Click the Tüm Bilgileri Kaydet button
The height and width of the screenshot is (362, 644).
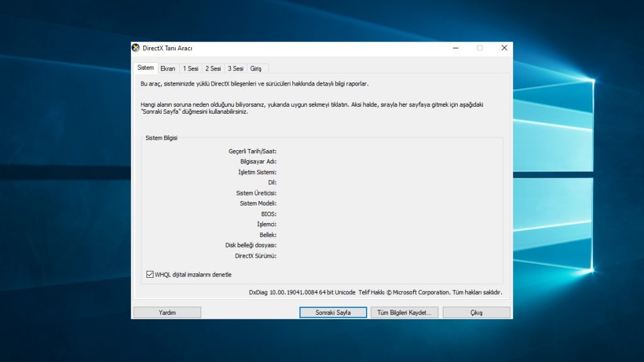click(x=406, y=312)
